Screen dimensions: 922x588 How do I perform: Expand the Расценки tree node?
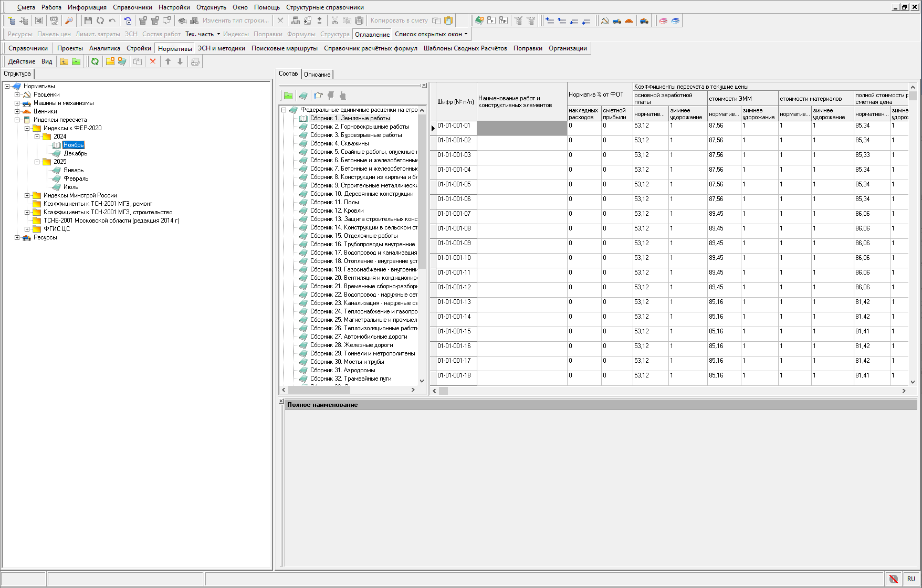17,94
